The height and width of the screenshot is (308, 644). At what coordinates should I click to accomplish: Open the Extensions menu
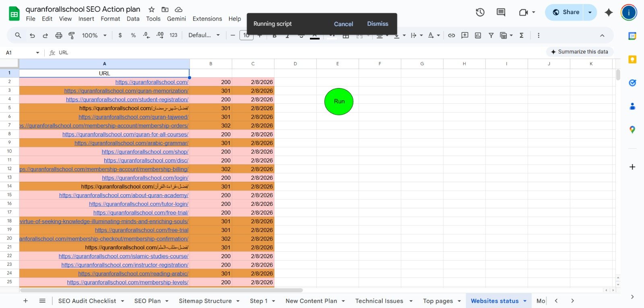pyautogui.click(x=207, y=19)
